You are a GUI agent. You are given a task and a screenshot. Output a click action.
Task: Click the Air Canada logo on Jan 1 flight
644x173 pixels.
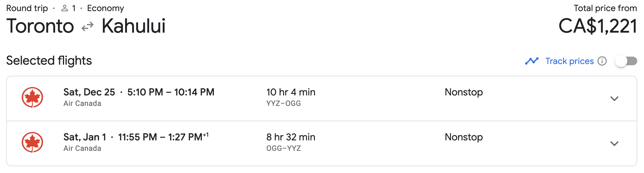[32, 142]
